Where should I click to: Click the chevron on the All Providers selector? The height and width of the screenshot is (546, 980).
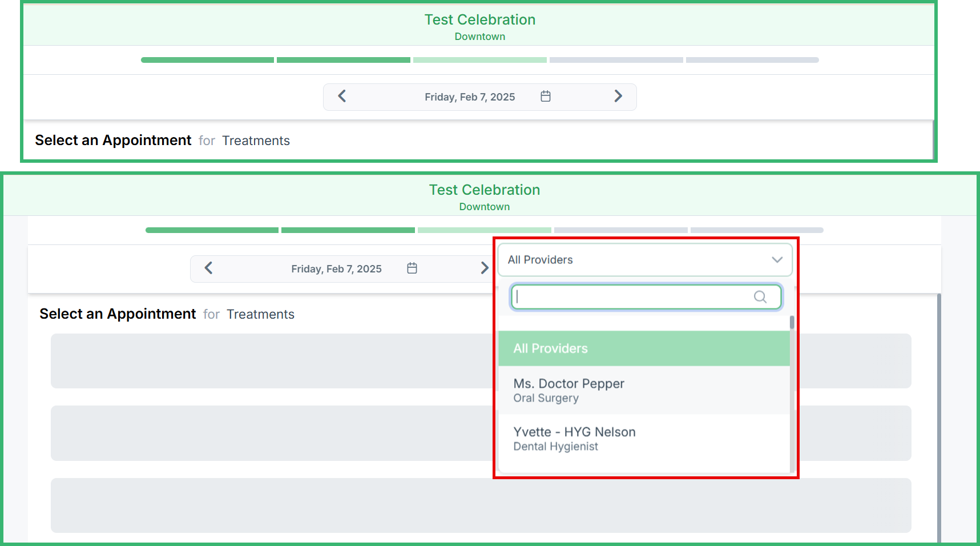777,260
